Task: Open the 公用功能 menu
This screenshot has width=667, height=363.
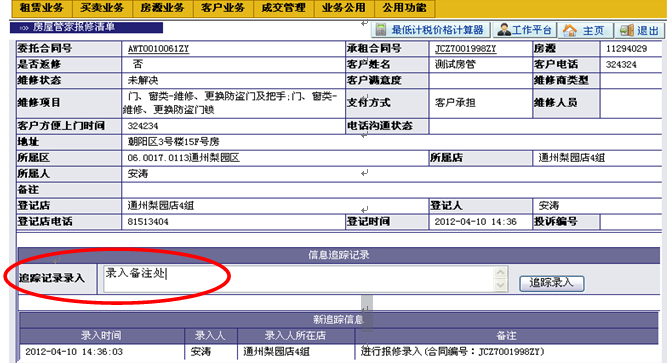Action: [404, 8]
